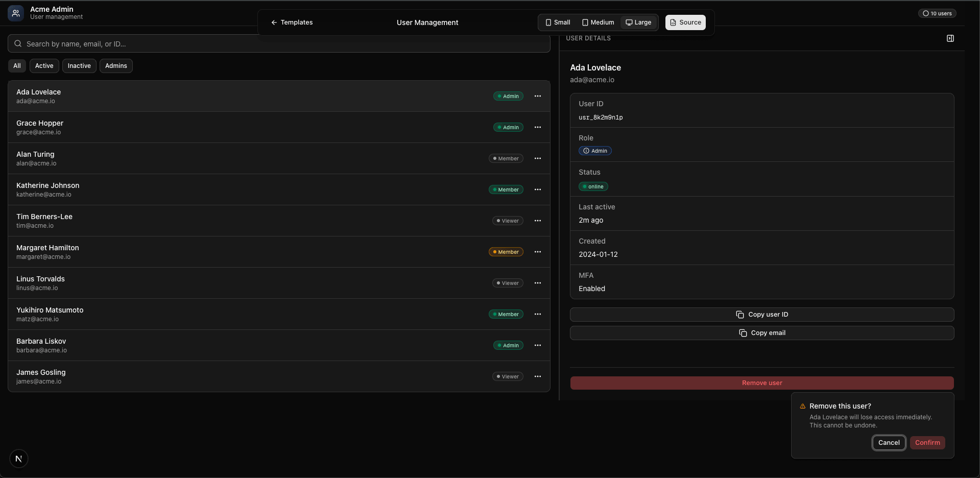Select Large viewport size
This screenshot has width=980, height=478.
638,22
